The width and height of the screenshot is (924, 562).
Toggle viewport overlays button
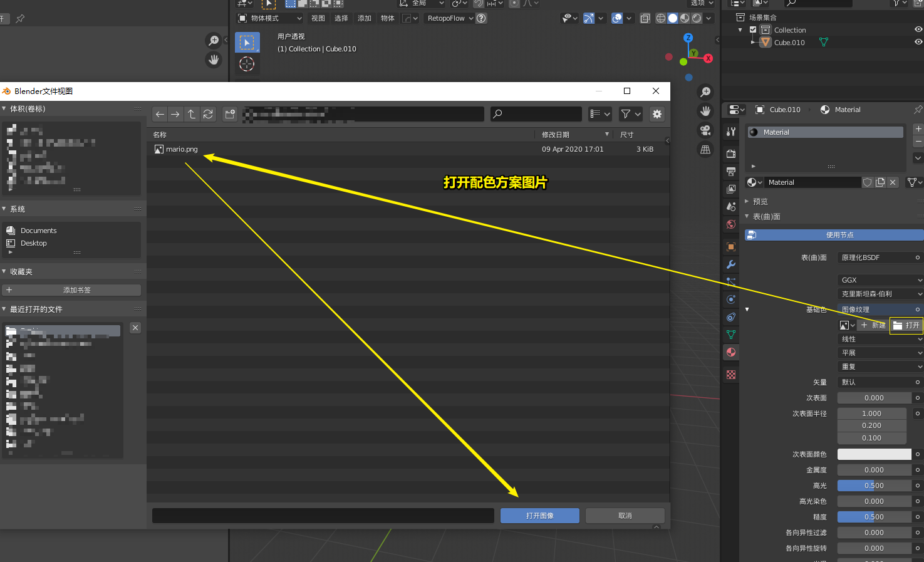click(617, 18)
